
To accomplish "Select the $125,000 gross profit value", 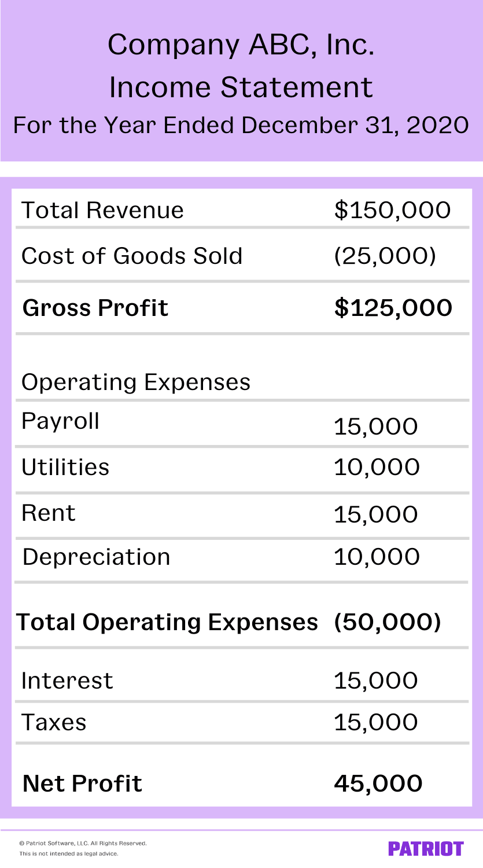I will (393, 307).
